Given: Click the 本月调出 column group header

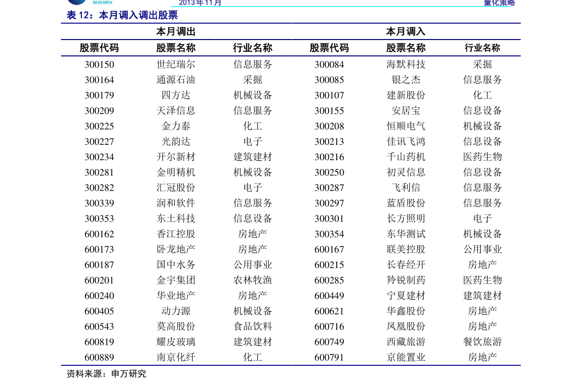Looking at the screenshot, I should [x=176, y=32].
